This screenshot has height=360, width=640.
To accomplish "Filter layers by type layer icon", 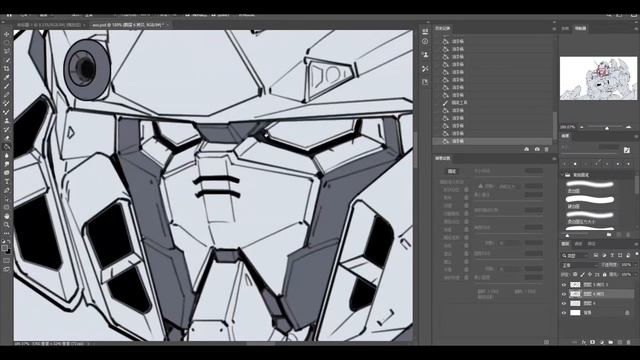I will coord(612,256).
